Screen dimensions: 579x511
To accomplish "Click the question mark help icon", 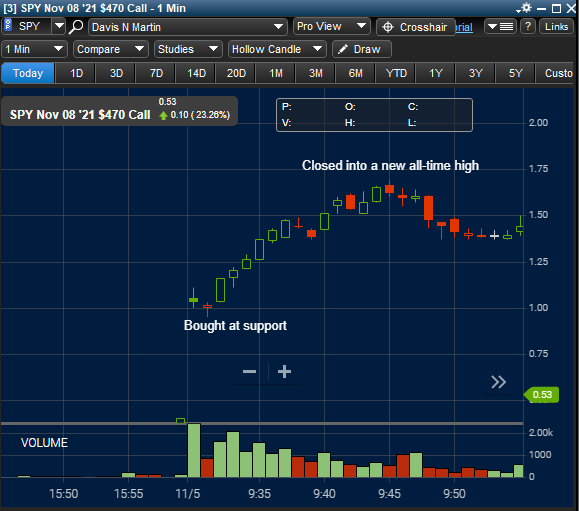I will (x=528, y=27).
